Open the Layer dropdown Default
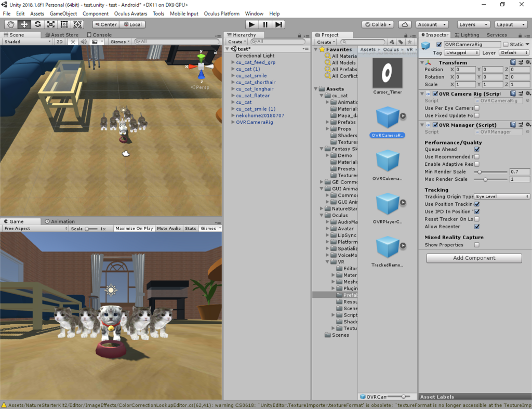The image size is (532, 409). click(514, 52)
